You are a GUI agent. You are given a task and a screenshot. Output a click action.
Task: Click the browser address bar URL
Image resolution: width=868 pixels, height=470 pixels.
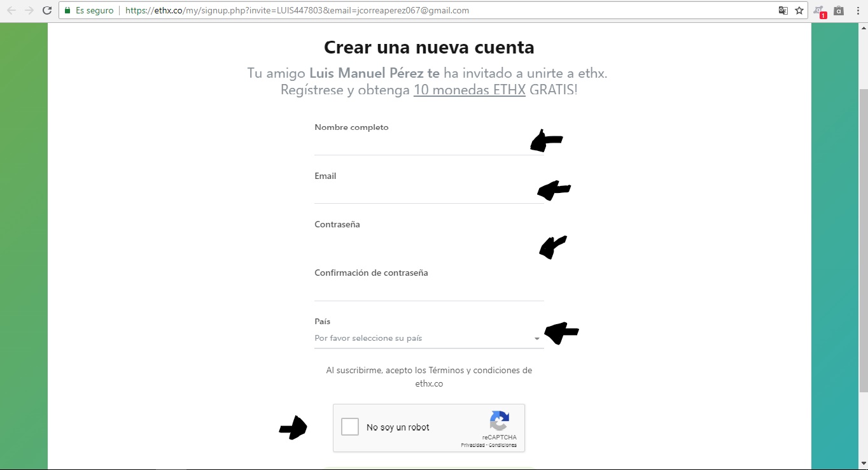coord(297,11)
